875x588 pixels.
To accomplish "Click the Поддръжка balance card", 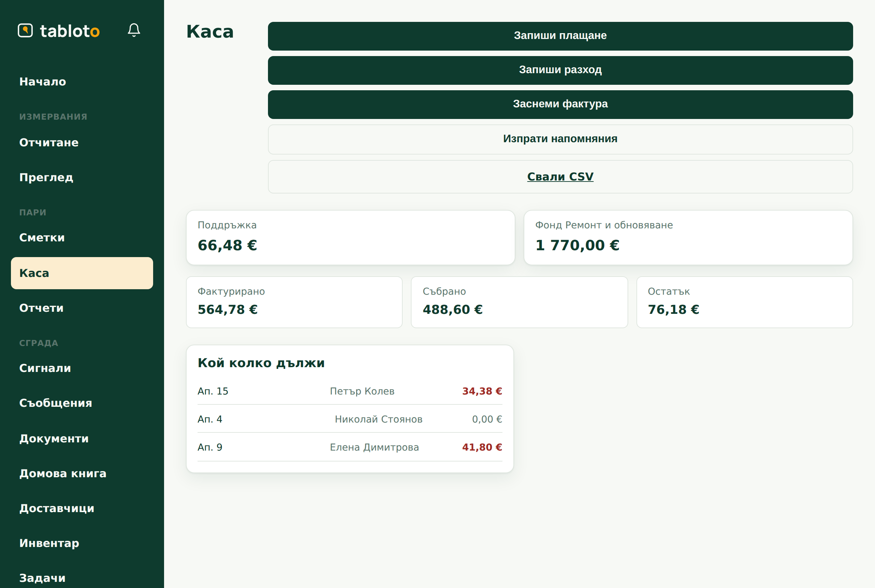I will pyautogui.click(x=351, y=237).
